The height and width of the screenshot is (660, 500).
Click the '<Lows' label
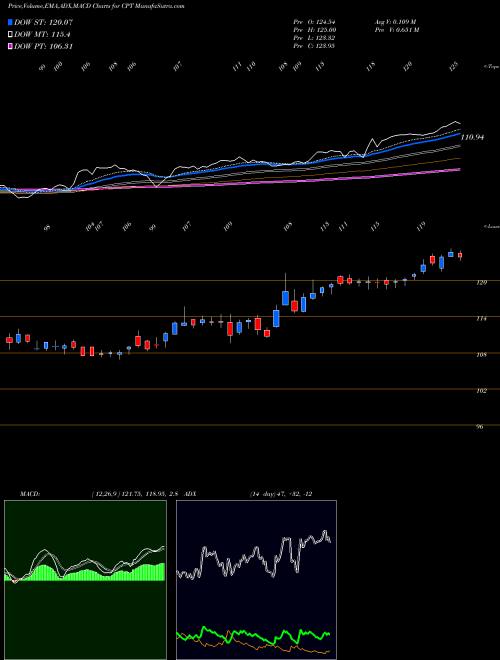tap(491, 226)
